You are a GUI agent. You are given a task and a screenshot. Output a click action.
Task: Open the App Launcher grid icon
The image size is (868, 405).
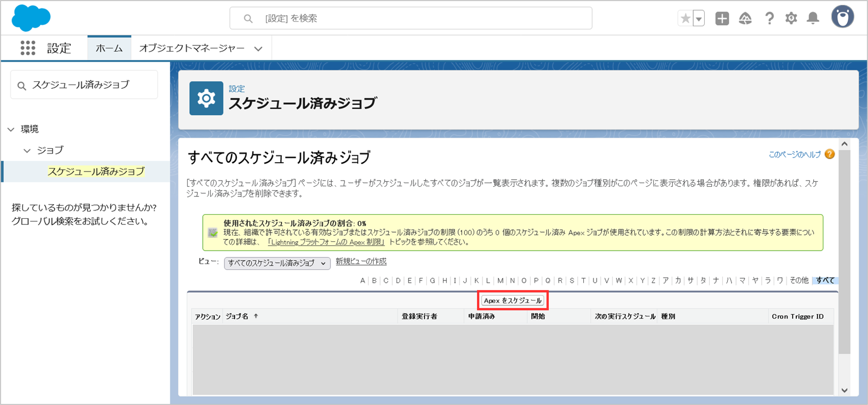pyautogui.click(x=28, y=48)
